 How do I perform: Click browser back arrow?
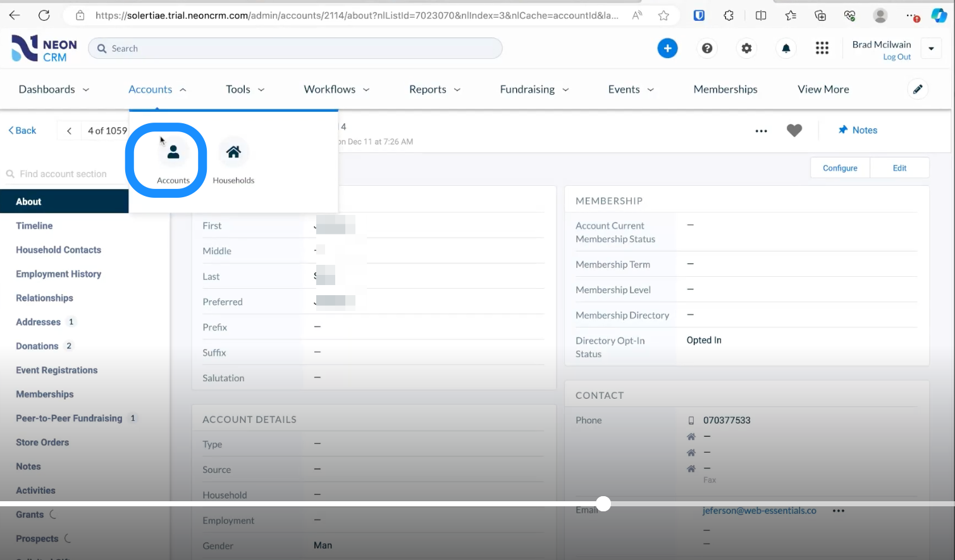coord(15,15)
